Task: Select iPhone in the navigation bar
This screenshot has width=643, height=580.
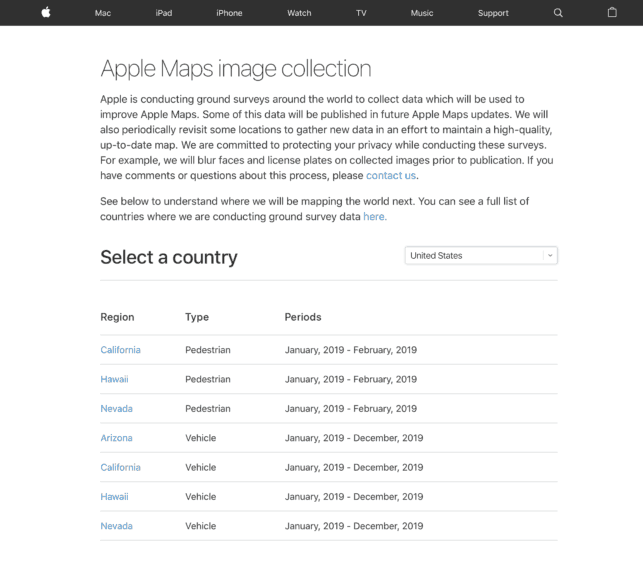Action: pos(229,13)
